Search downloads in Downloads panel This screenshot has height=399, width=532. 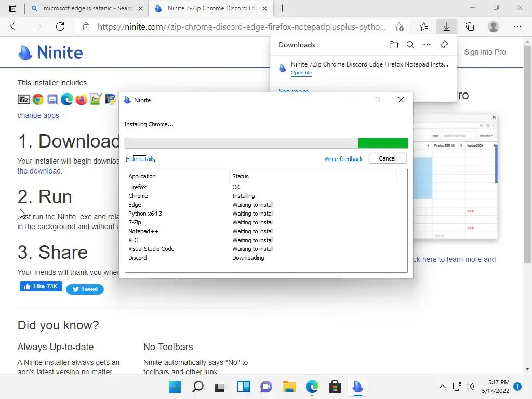[x=410, y=45]
